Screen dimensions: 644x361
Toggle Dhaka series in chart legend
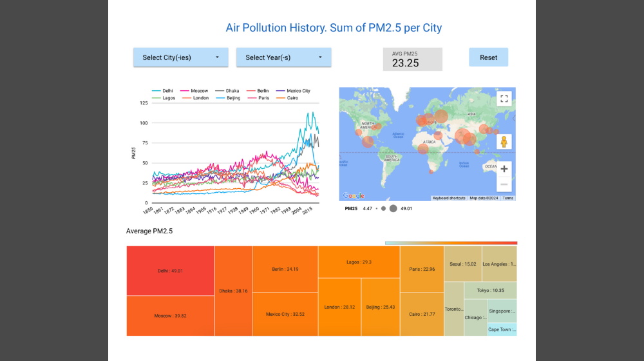tap(227, 91)
